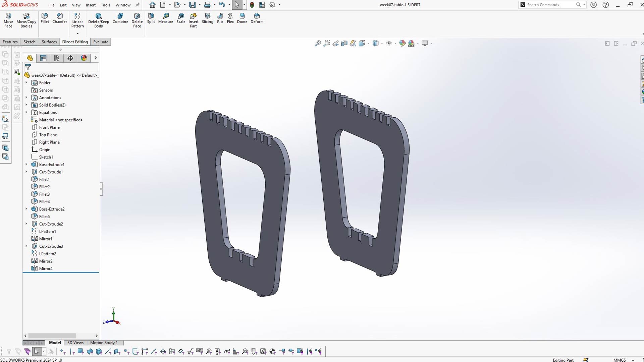
Task: Click the Home icon in top toolbar
Action: [152, 5]
